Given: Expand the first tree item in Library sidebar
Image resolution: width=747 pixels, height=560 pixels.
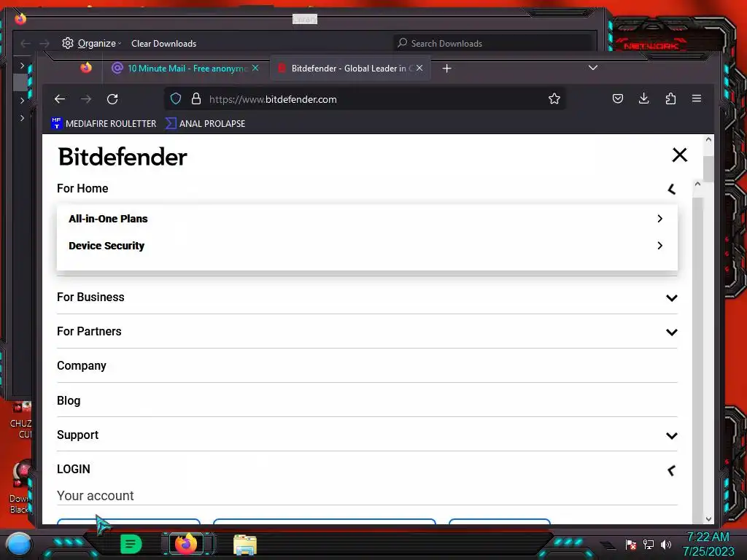Looking at the screenshot, I should 22,65.
